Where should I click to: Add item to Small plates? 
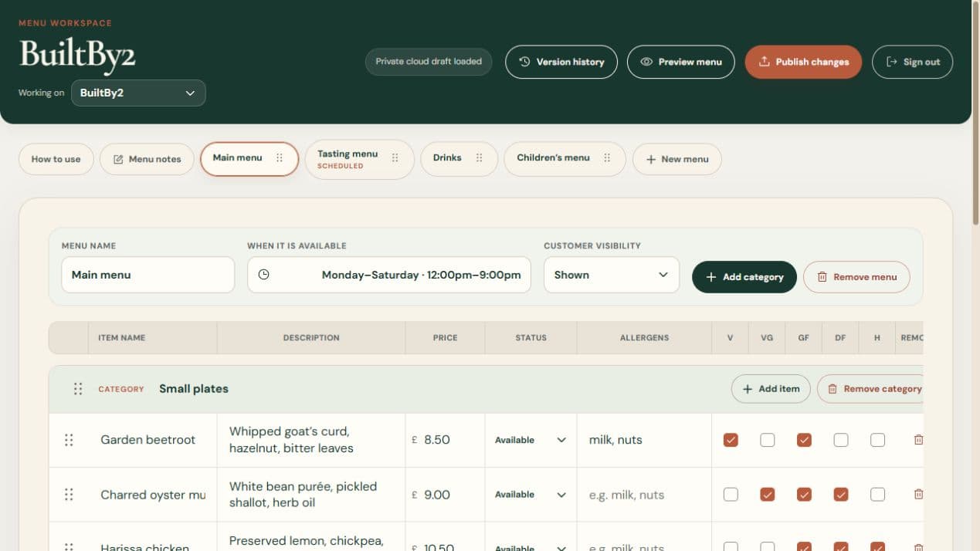tap(771, 389)
